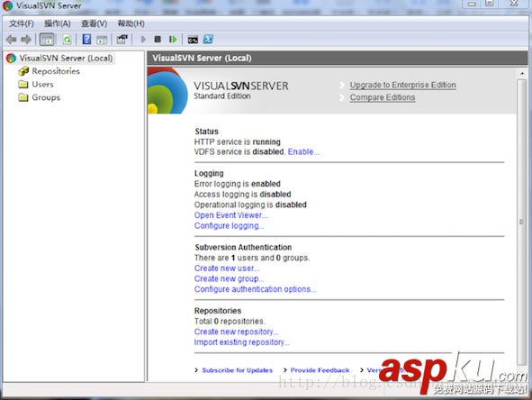The height and width of the screenshot is (400, 532).
Task: Open server Properties toolbar icon
Action: point(122,40)
